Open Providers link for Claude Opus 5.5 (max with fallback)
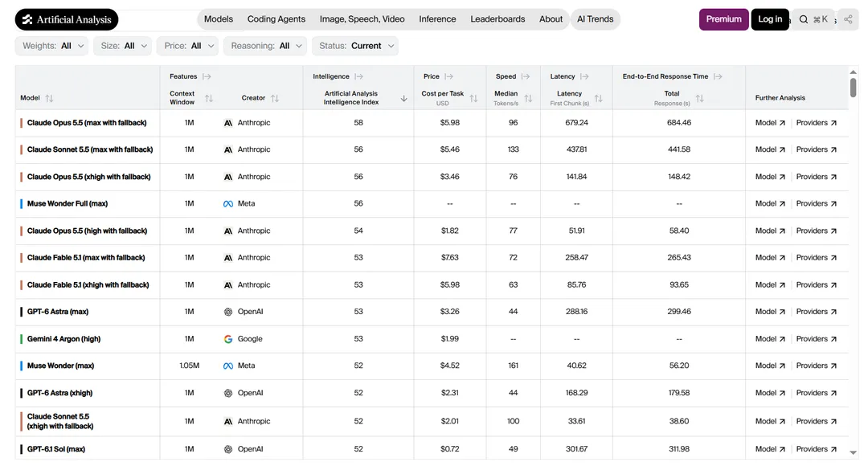868x466 pixels. coord(816,123)
